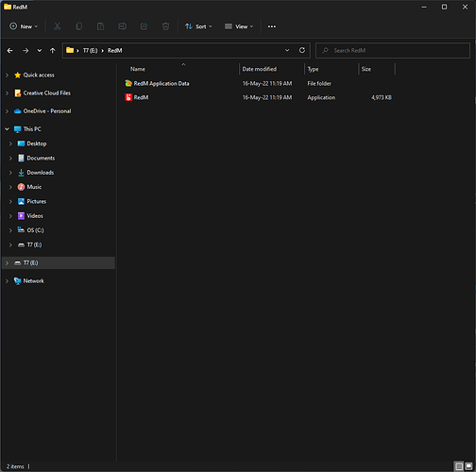This screenshot has width=476, height=472.
Task: Open the See more ellipsis menu
Action: (272, 26)
